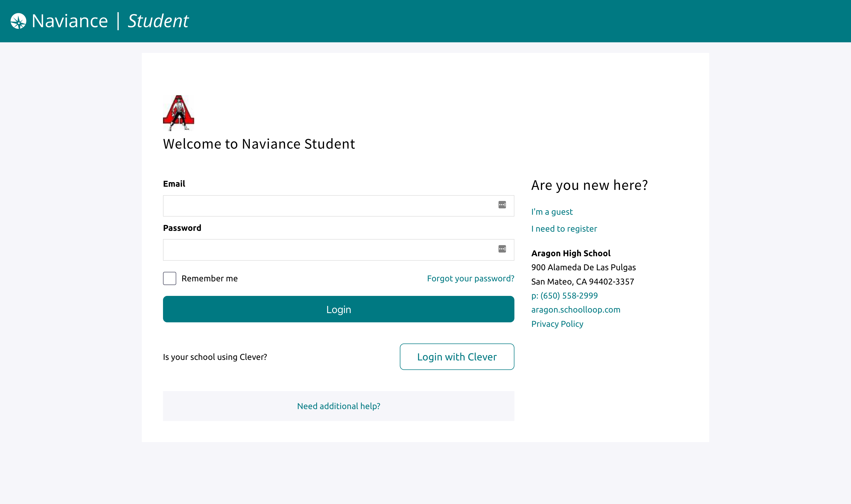
Task: Click the password manager icon in Email field
Action: coord(502,205)
